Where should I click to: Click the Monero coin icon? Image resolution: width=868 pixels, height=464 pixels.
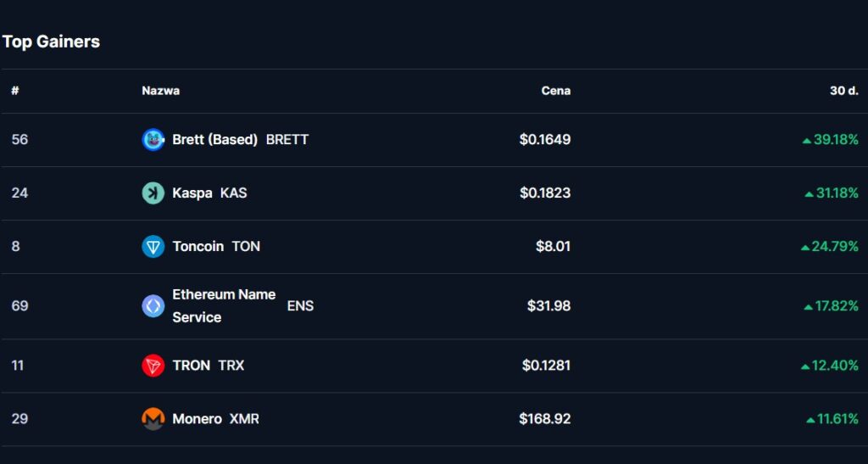point(153,418)
